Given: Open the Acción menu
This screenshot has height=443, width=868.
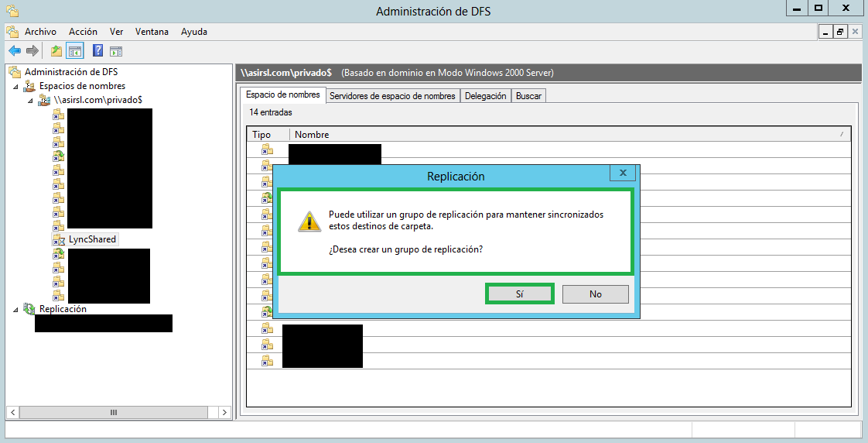Looking at the screenshot, I should pos(83,32).
